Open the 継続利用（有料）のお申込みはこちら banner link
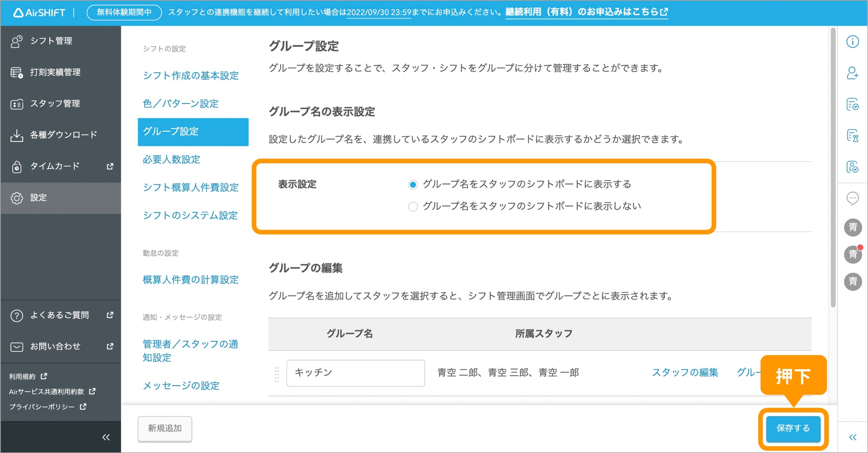 tap(583, 12)
